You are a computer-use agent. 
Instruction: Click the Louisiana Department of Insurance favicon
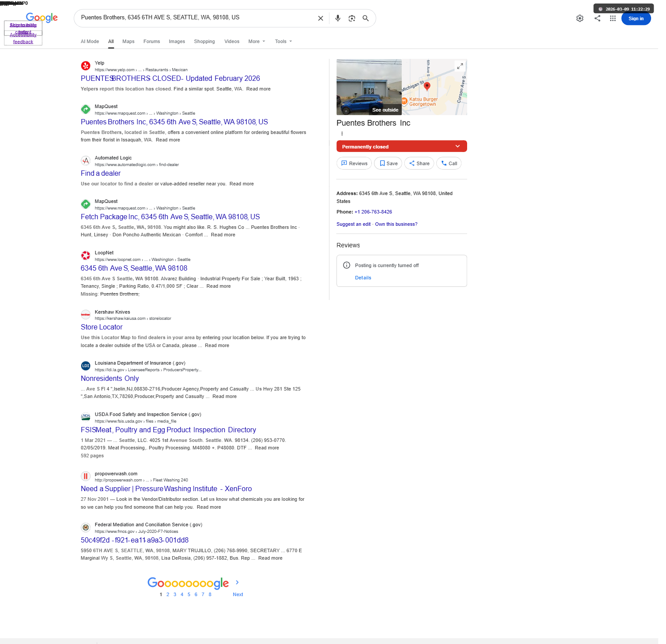(86, 366)
